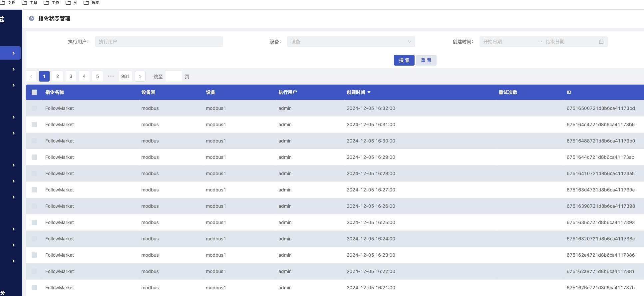Viewport: 644px width, 296px height.
Task: Go to next page arrow
Action: [x=140, y=76]
